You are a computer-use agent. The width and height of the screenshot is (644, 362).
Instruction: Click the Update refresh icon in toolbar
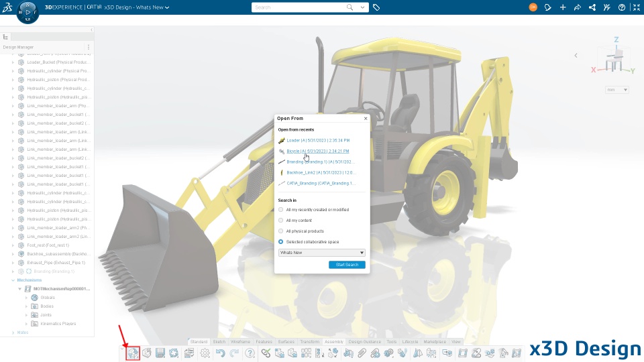click(x=174, y=353)
